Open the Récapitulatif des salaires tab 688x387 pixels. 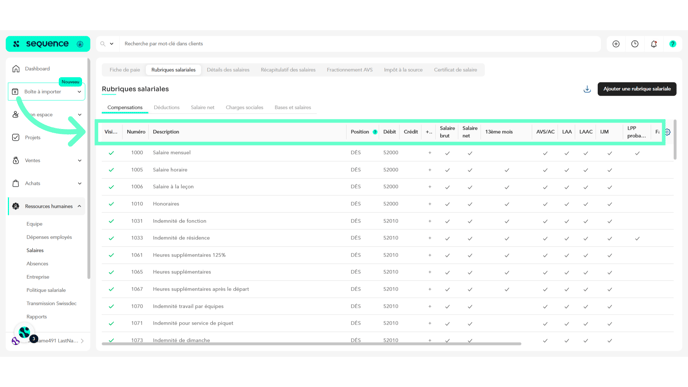pyautogui.click(x=288, y=70)
